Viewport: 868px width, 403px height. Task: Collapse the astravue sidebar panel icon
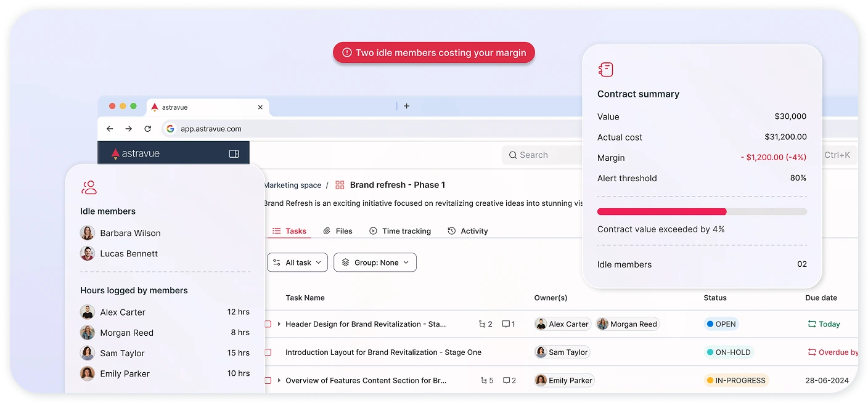coord(234,153)
